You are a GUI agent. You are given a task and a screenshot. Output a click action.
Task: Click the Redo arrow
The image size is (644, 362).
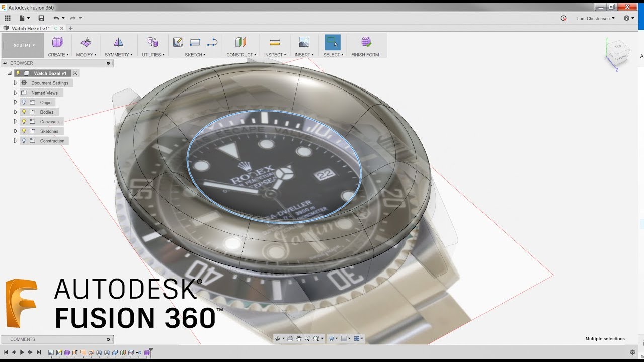click(x=73, y=18)
